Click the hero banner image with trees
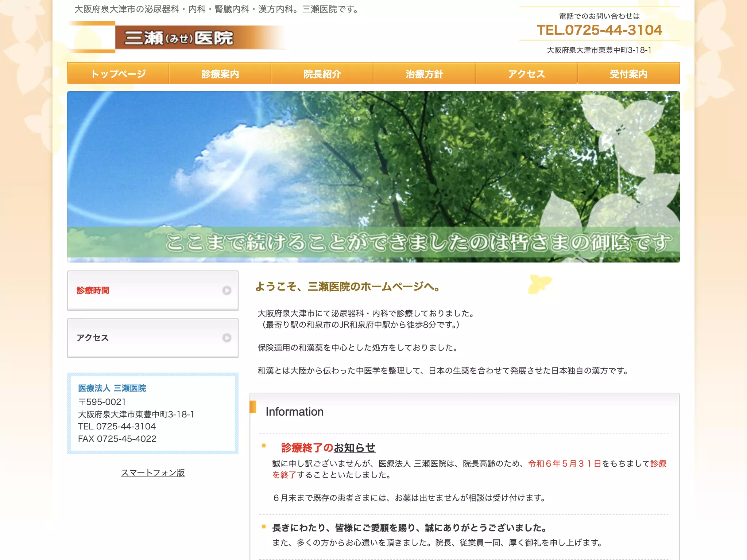This screenshot has height=560, width=747. click(373, 177)
